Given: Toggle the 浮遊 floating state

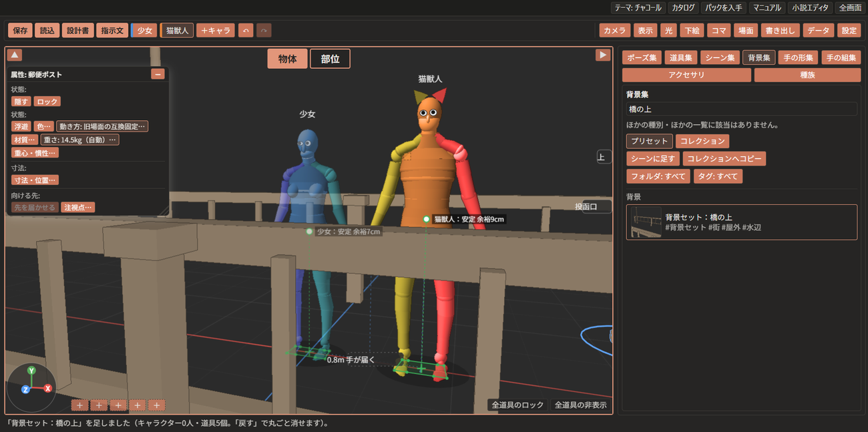Looking at the screenshot, I should pos(21,126).
